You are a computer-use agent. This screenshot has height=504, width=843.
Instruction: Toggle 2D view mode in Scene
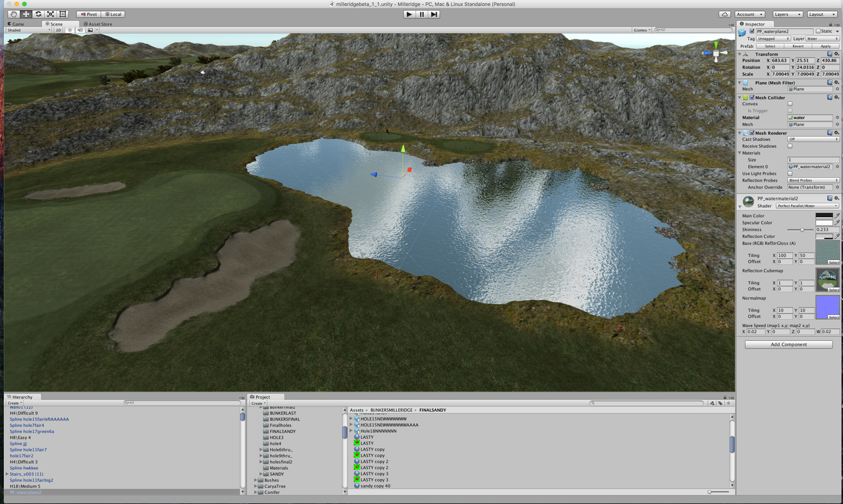point(58,30)
